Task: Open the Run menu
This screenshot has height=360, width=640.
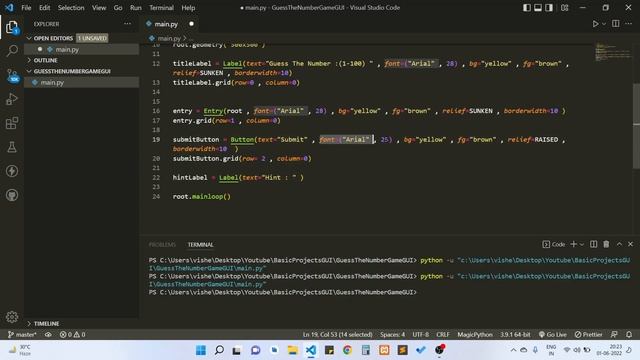Action: point(136,8)
